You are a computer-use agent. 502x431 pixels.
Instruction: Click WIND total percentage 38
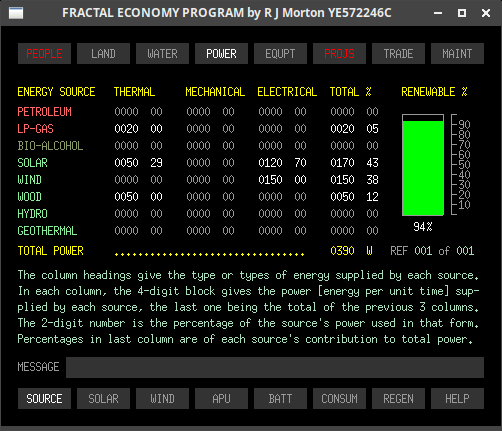pos(372,180)
